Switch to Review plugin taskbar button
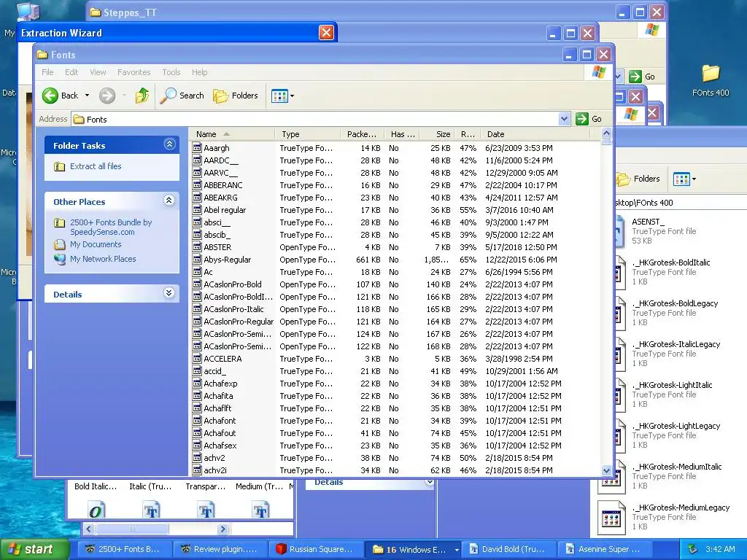The width and height of the screenshot is (747, 560). (x=220, y=550)
